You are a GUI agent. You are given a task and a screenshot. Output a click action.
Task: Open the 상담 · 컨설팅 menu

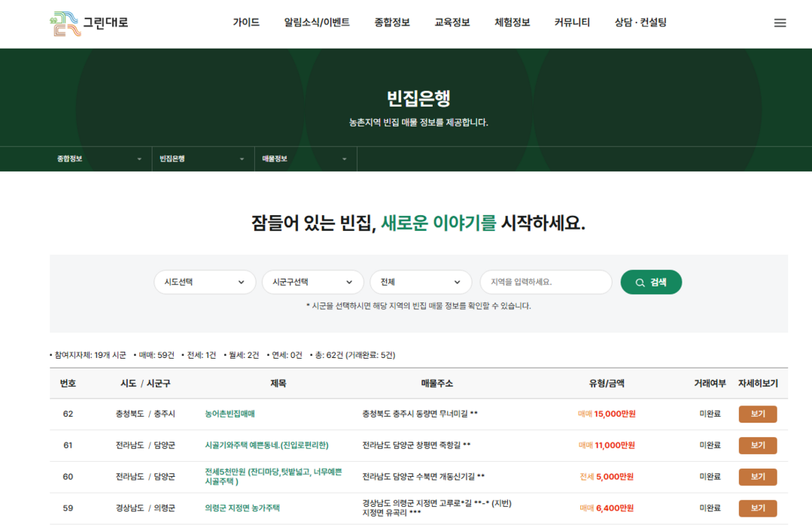tap(640, 23)
